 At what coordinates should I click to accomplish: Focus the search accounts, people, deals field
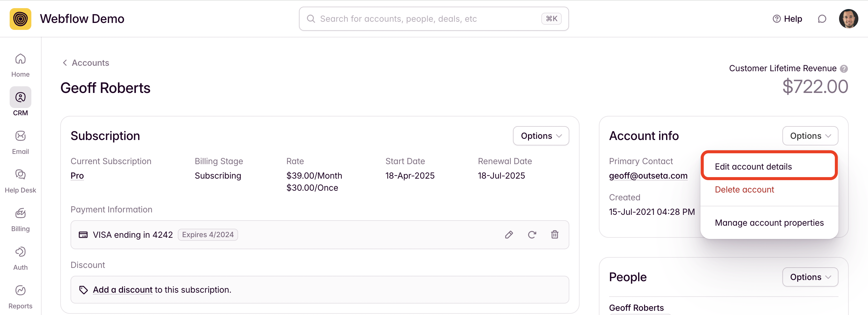point(434,19)
